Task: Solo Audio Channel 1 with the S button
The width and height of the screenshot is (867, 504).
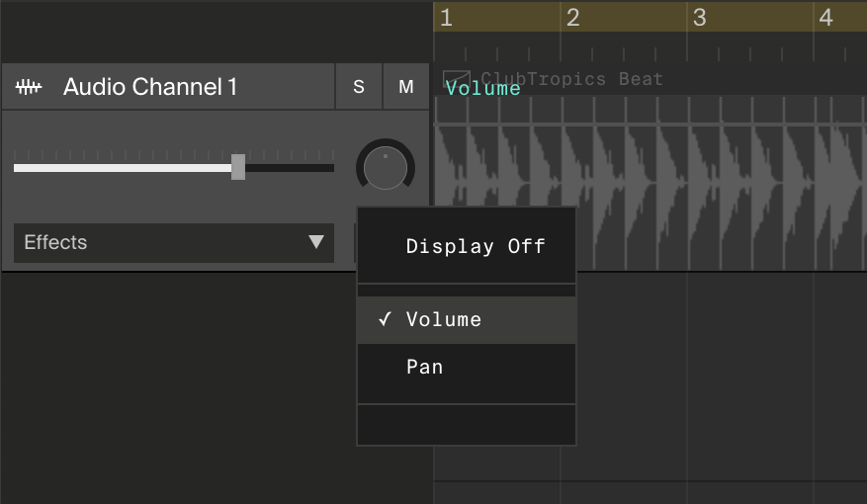Action: point(359,86)
